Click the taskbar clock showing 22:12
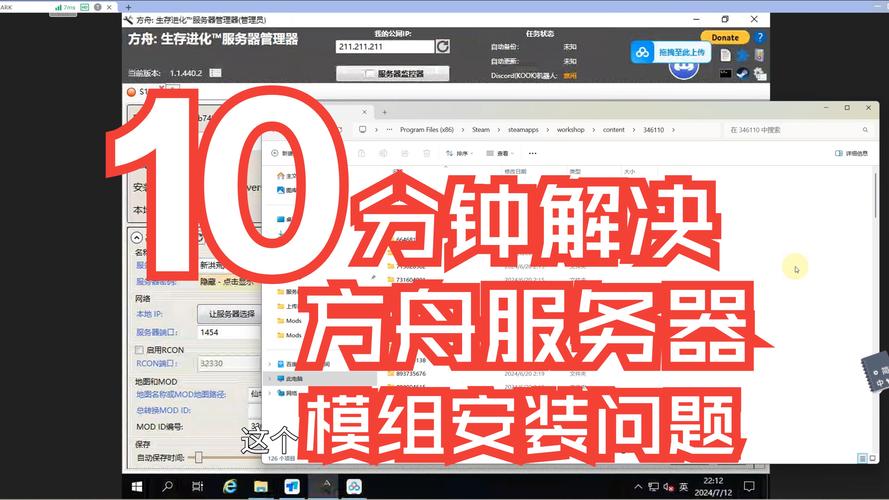This screenshot has height=500, width=889. pyautogui.click(x=713, y=486)
